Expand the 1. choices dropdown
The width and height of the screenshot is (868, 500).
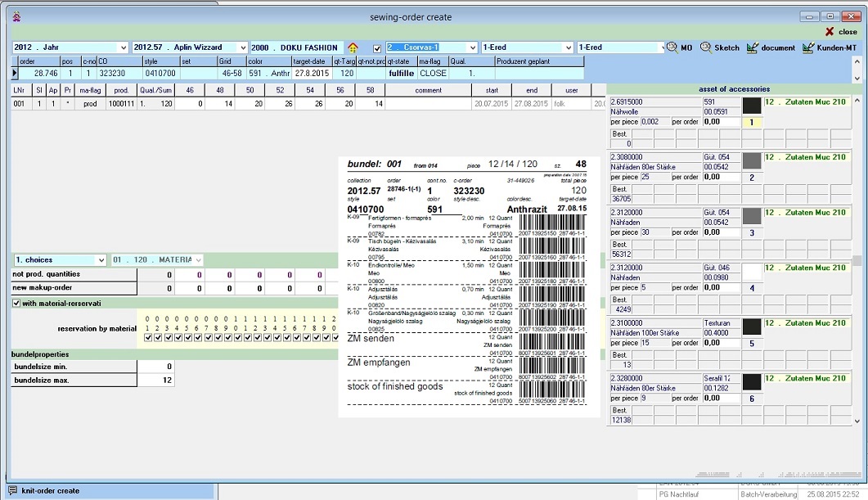[x=101, y=260]
